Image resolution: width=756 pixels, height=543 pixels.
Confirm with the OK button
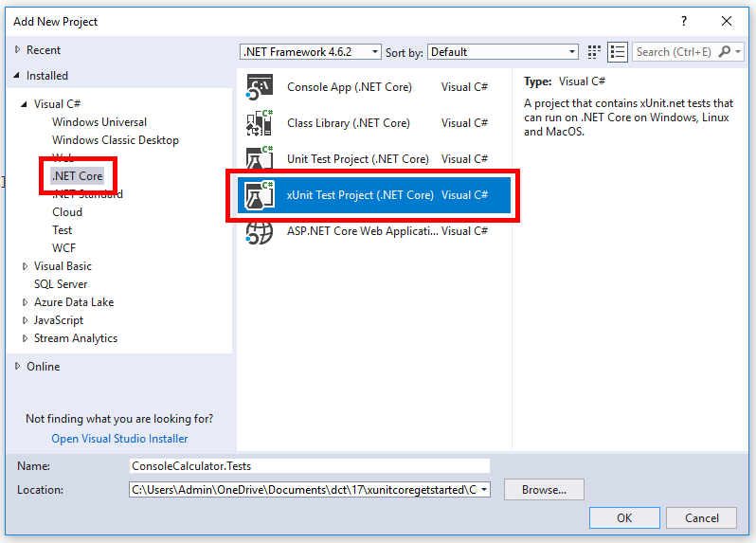pyautogui.click(x=624, y=518)
